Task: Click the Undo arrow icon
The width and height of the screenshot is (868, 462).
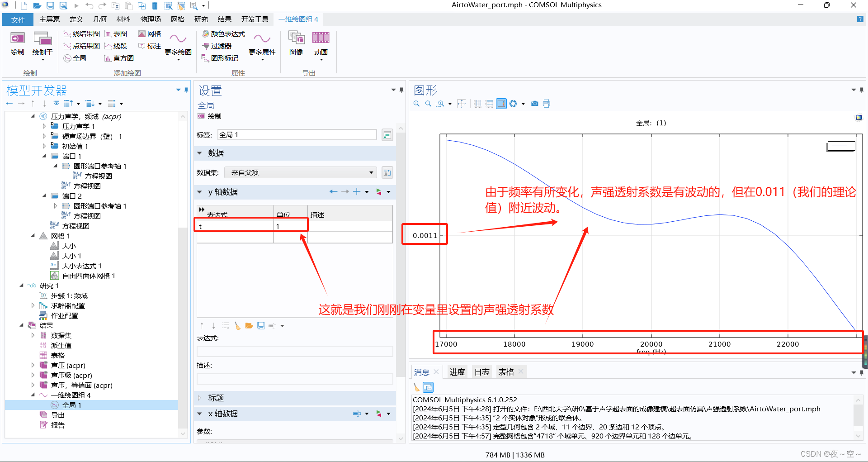Action: coord(89,6)
